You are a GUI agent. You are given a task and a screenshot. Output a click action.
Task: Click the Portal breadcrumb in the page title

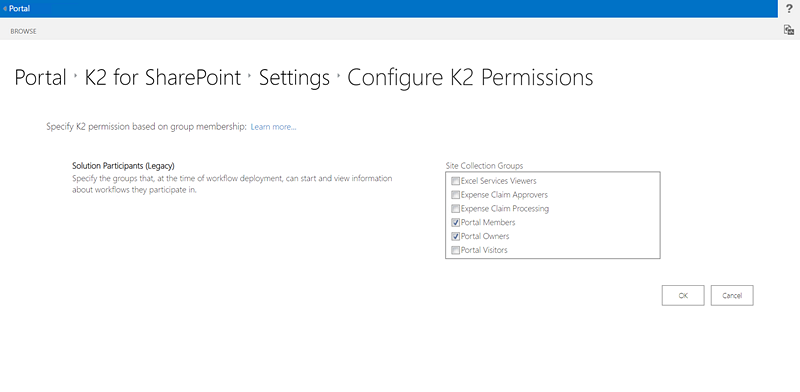pyautogui.click(x=40, y=78)
